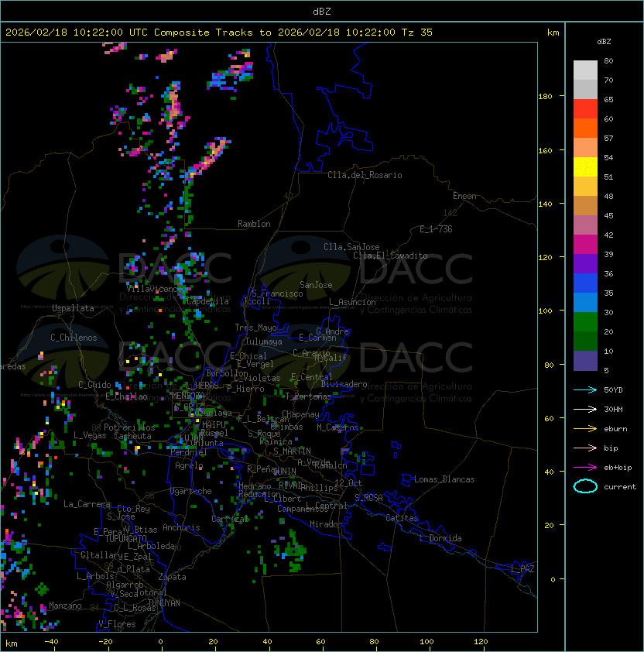Click the 'dBZ' title at top

click(x=322, y=11)
